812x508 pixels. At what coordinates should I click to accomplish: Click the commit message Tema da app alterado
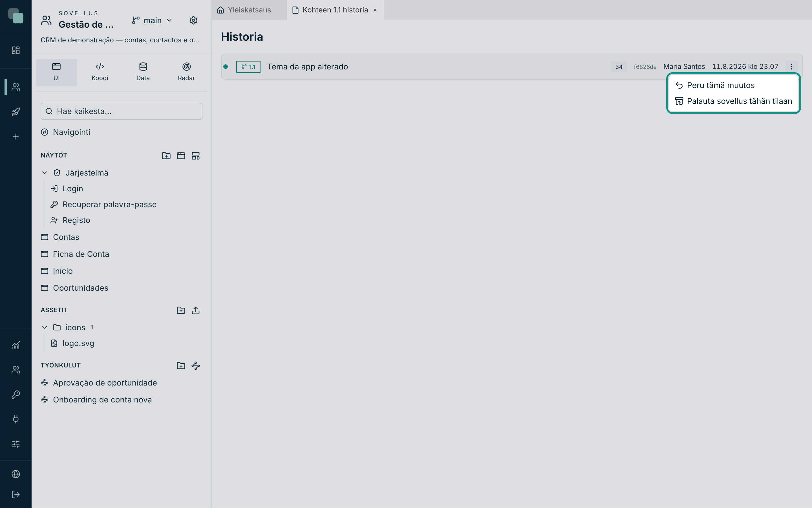click(307, 67)
